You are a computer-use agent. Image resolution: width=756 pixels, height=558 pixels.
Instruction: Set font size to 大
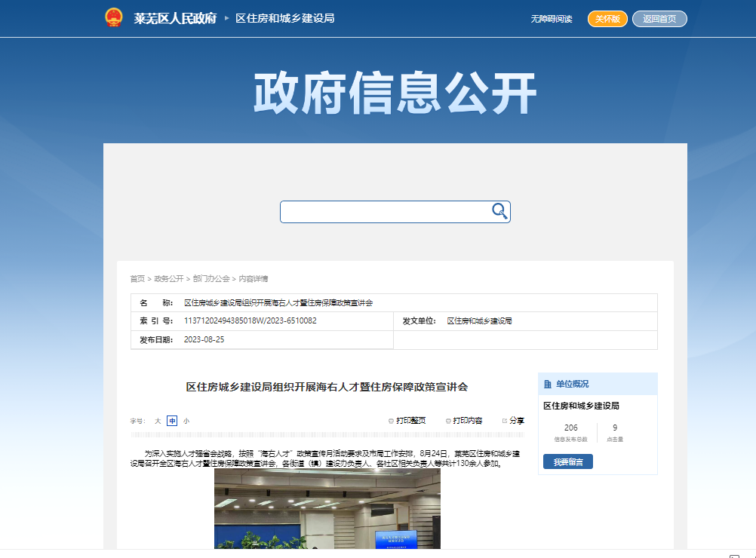[158, 421]
